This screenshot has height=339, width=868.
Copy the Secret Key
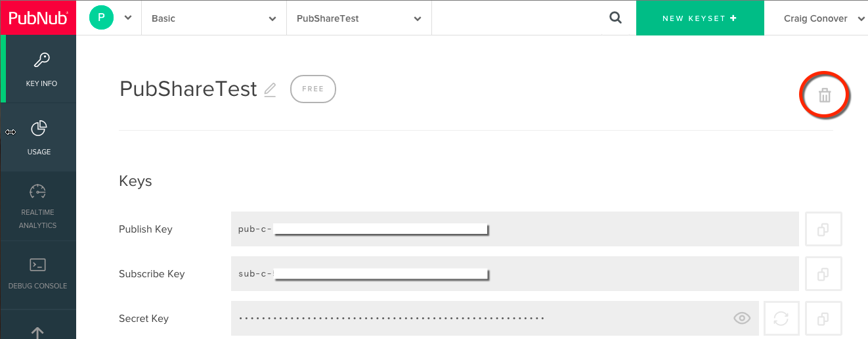[823, 319]
